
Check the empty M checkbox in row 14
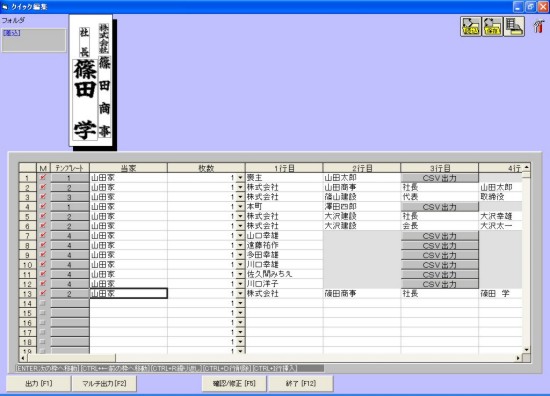click(43, 303)
